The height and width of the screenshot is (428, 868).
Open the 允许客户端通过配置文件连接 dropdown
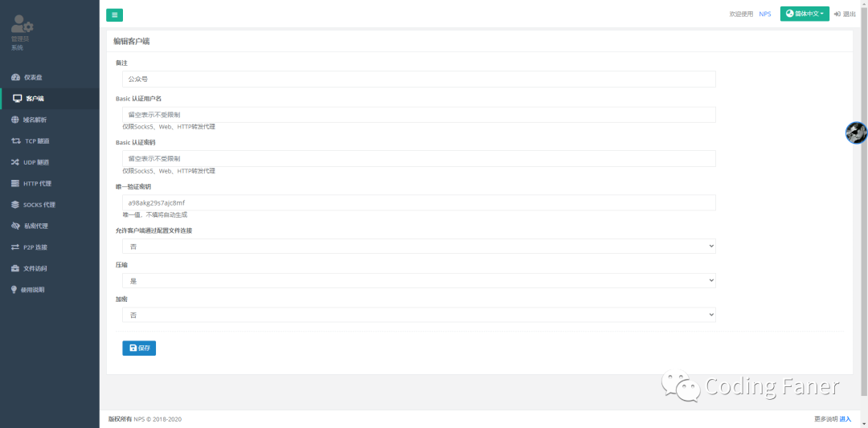[419, 246]
